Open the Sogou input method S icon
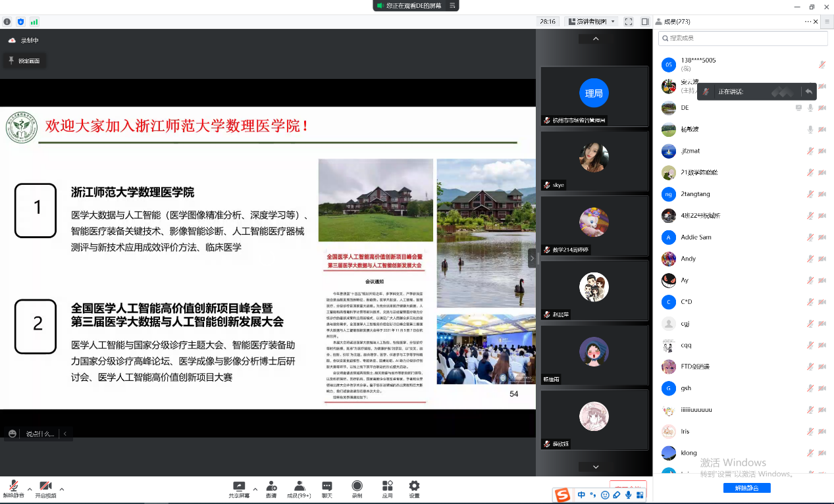 [561, 495]
